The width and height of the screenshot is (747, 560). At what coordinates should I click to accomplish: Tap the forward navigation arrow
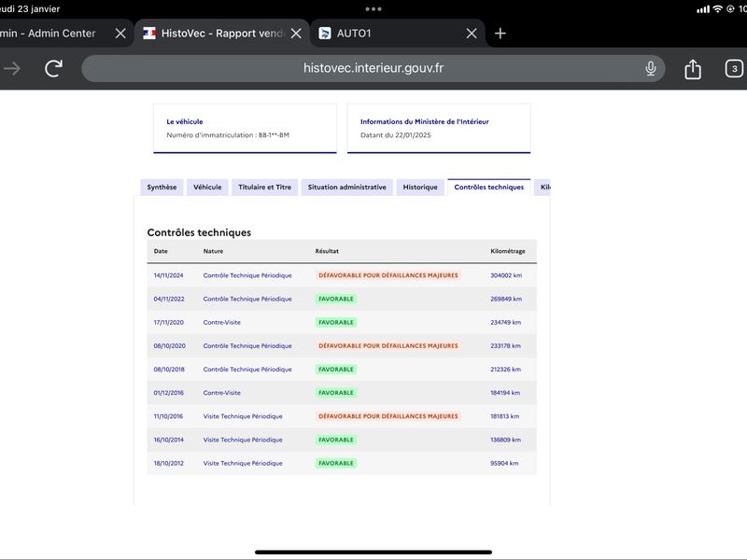12,68
